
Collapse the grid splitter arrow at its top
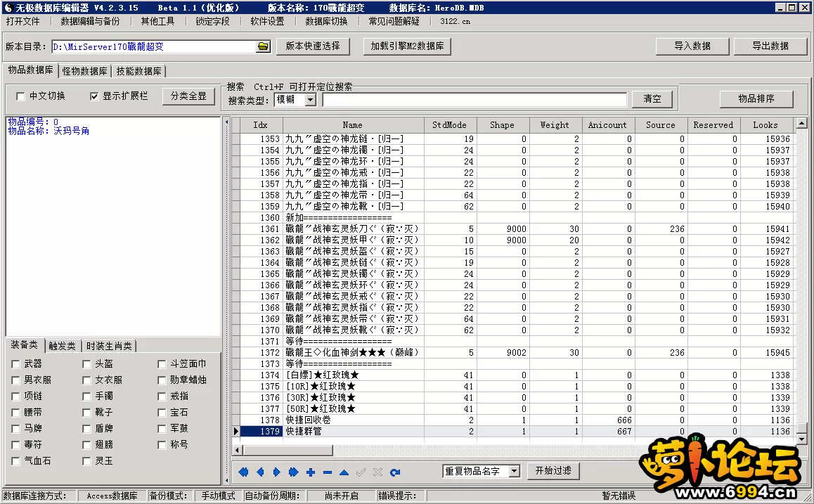(226, 122)
